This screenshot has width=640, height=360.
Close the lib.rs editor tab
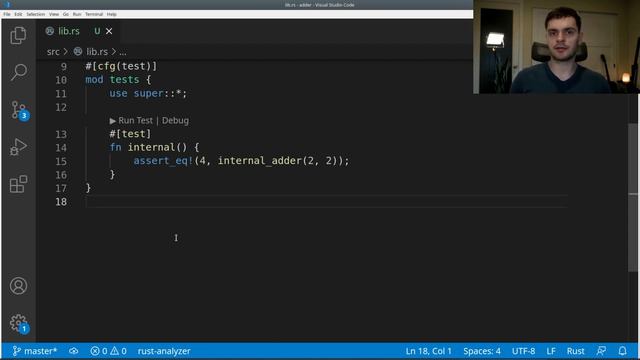(109, 31)
